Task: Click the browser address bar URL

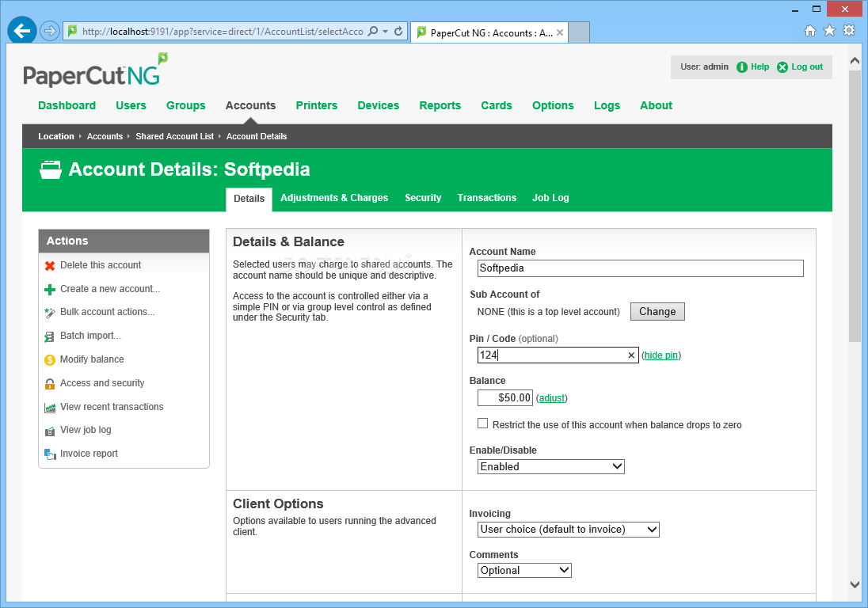Action: pos(223,32)
